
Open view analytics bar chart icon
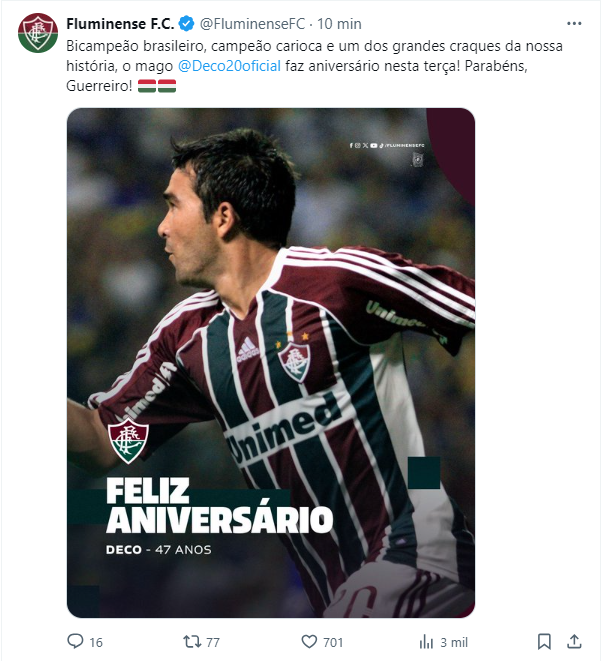[426, 642]
